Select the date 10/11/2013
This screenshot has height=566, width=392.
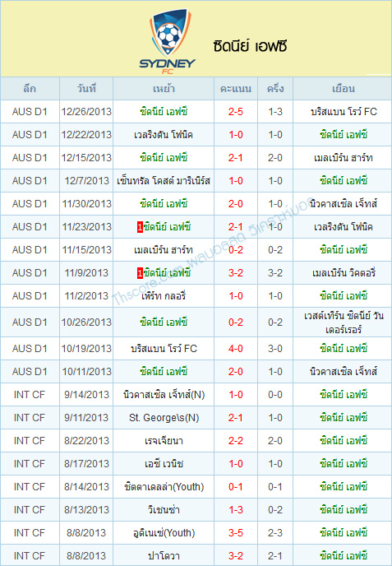click(x=86, y=372)
